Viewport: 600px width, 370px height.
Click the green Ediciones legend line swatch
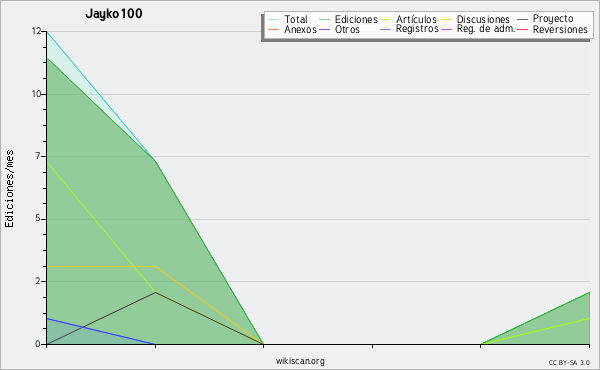pyautogui.click(x=324, y=20)
